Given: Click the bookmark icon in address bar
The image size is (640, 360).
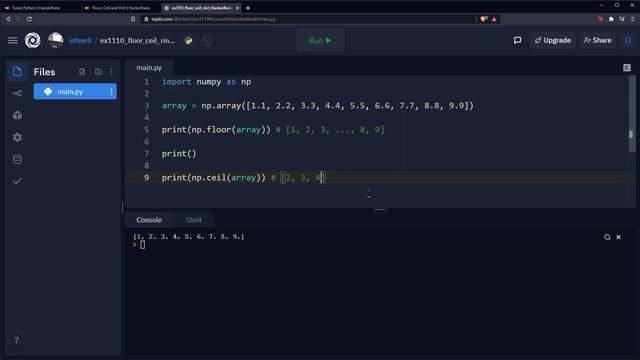Looking at the screenshot, I should point(133,19).
